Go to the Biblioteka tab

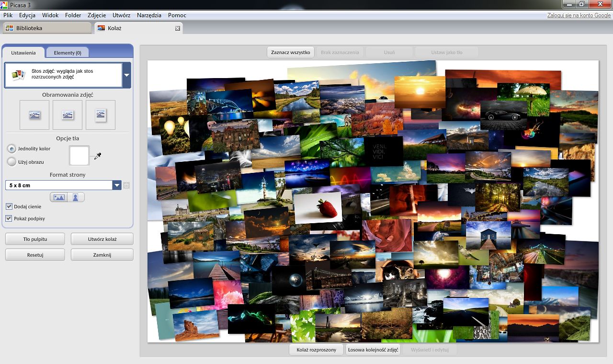pyautogui.click(x=46, y=28)
